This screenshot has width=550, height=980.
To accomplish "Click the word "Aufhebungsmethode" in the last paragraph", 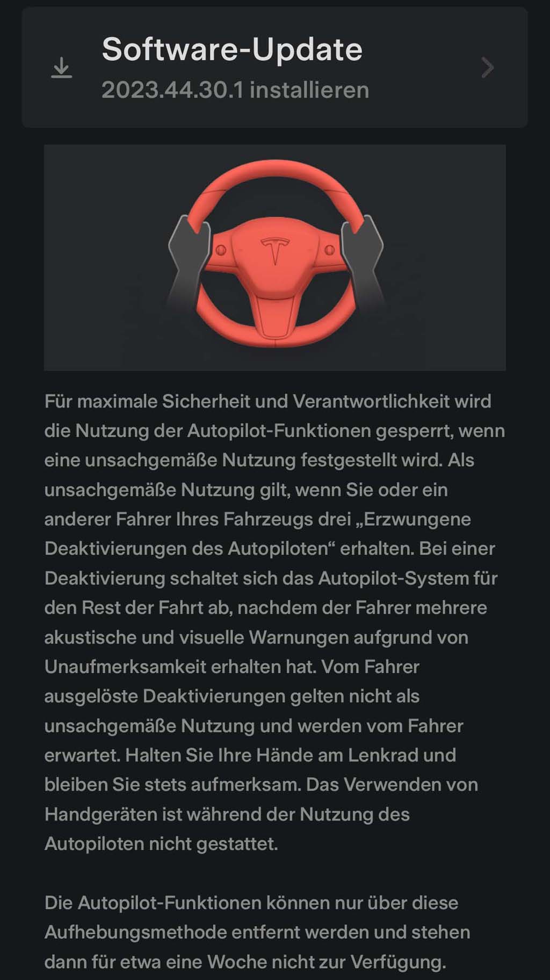I will tap(136, 932).
